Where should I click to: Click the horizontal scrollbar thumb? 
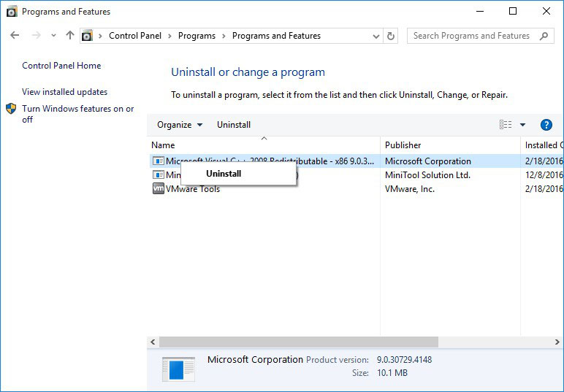pyautogui.click(x=299, y=342)
